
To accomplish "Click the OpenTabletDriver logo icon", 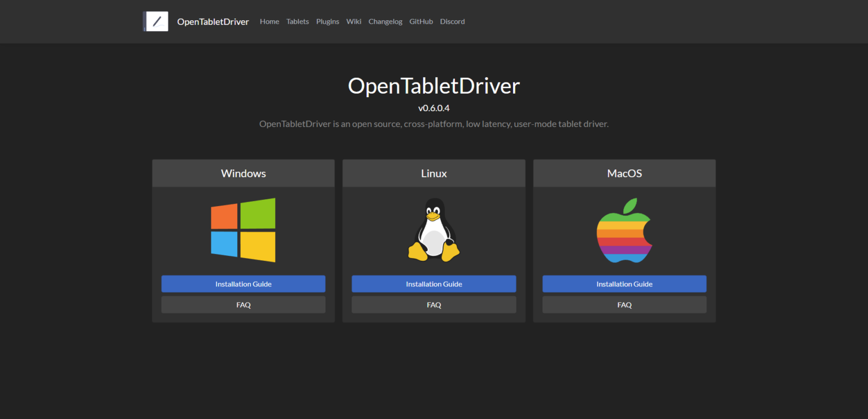I will (x=155, y=21).
